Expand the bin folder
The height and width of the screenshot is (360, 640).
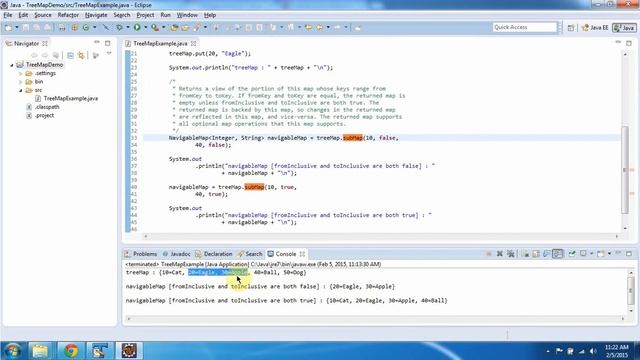pos(20,82)
